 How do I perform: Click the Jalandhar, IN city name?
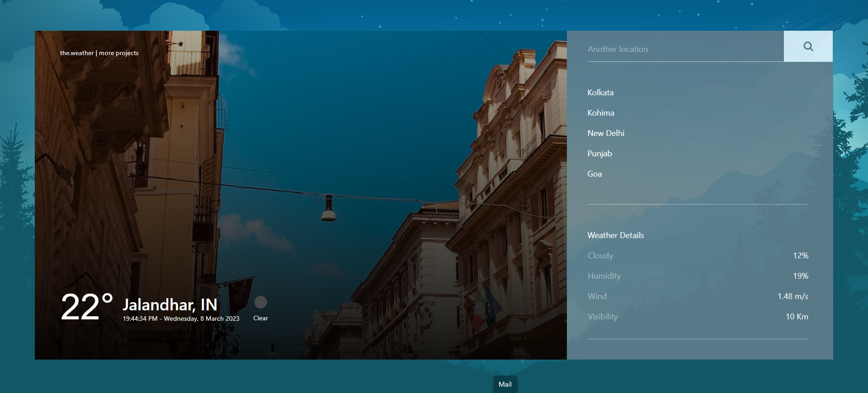[x=170, y=305]
